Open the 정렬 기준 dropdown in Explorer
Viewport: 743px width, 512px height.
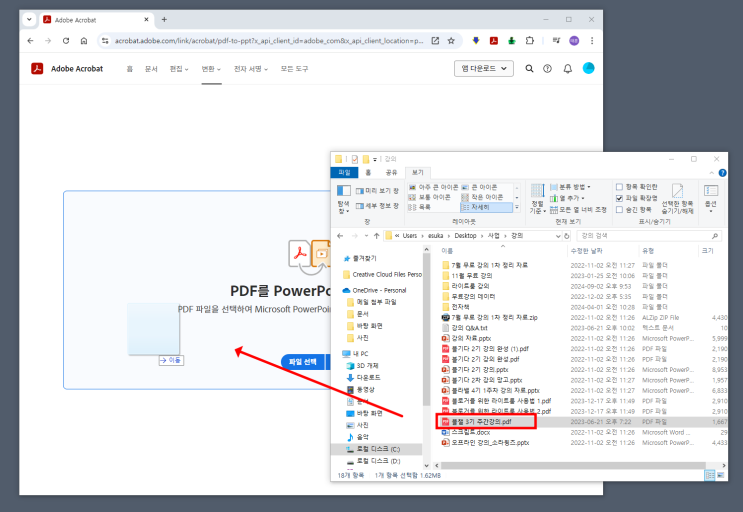(538, 199)
